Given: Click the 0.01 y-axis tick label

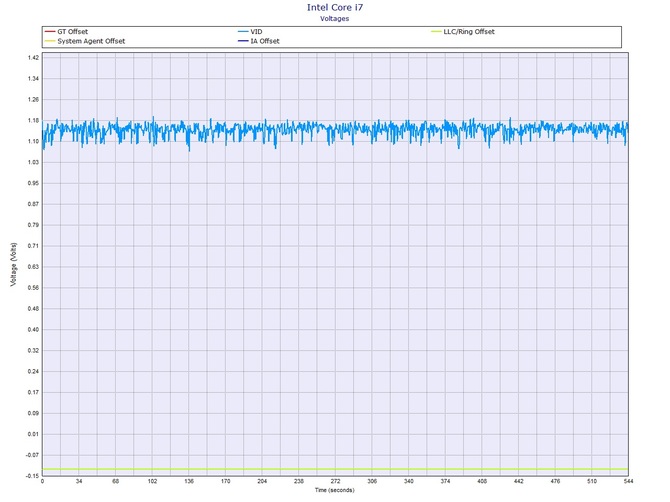Looking at the screenshot, I should coord(34,434).
